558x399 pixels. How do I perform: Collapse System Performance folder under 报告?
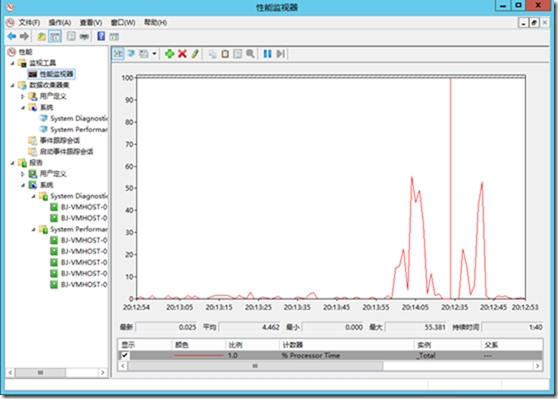34,229
